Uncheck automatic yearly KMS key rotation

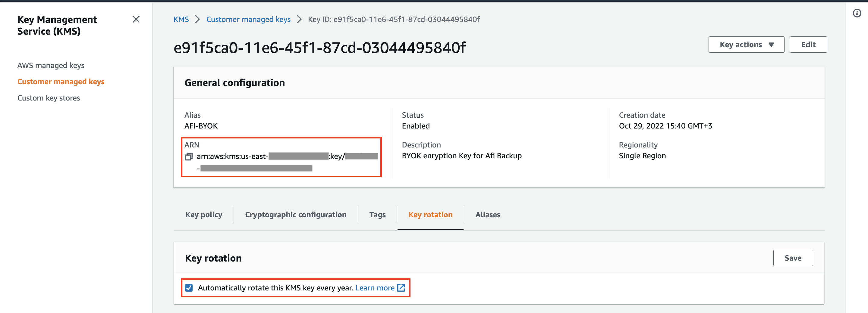click(189, 288)
